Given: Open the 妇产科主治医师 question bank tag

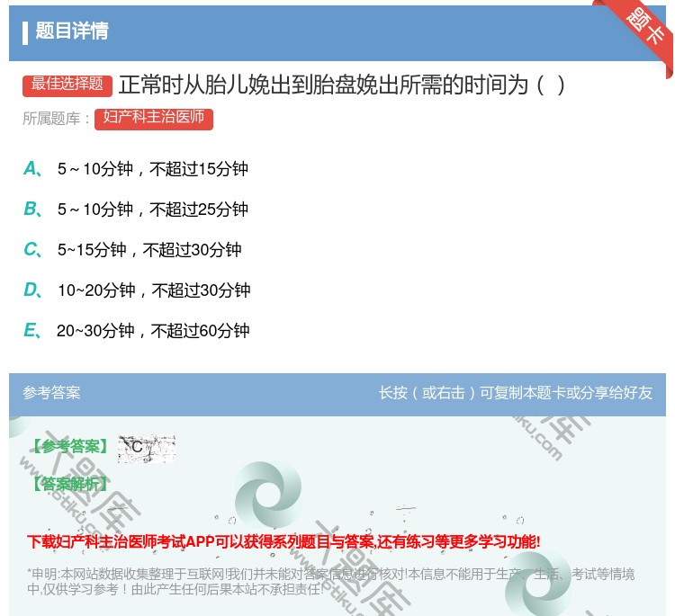Looking at the screenshot, I should click(154, 119).
